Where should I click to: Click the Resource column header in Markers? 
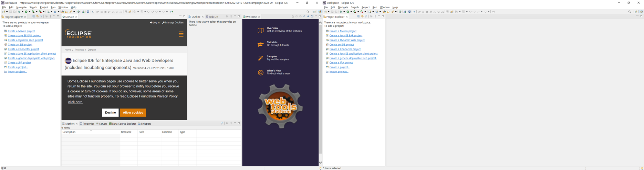[128, 132]
